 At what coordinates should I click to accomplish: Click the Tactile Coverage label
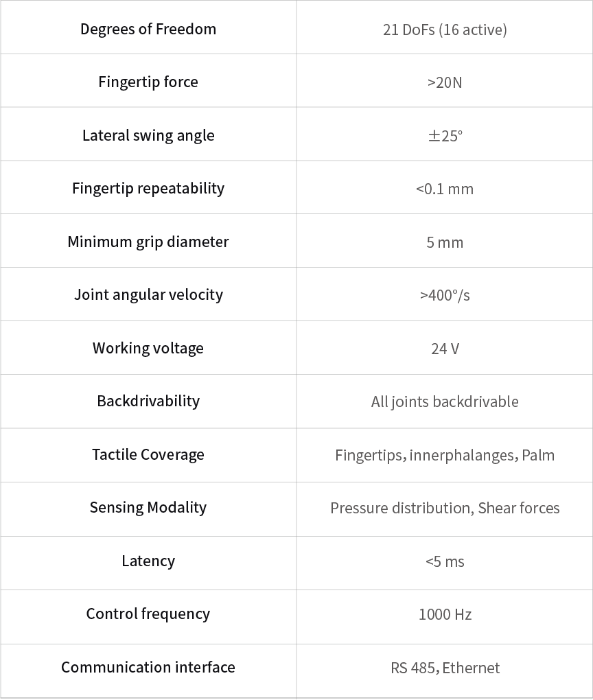coord(148,454)
